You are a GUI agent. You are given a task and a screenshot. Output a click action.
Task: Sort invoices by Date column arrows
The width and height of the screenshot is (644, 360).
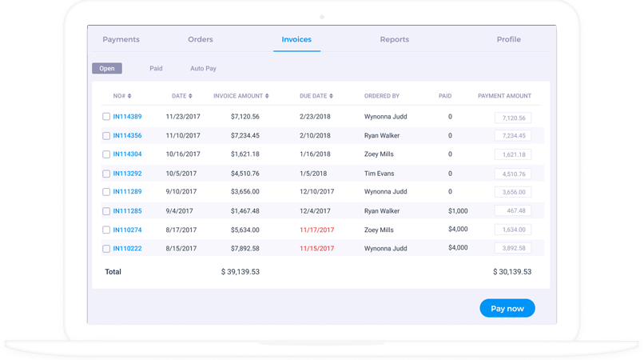(191, 96)
